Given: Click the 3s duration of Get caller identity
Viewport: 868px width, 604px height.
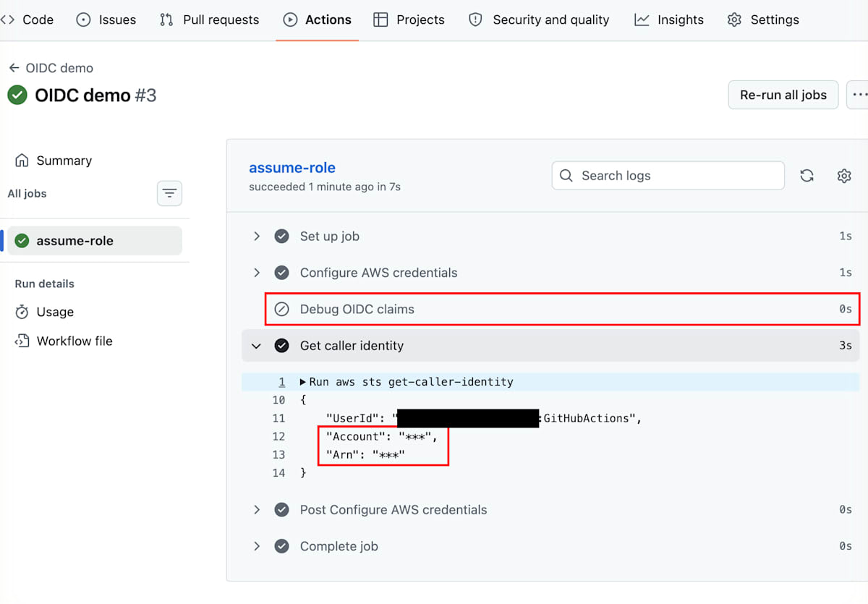Looking at the screenshot, I should pyautogui.click(x=846, y=346).
